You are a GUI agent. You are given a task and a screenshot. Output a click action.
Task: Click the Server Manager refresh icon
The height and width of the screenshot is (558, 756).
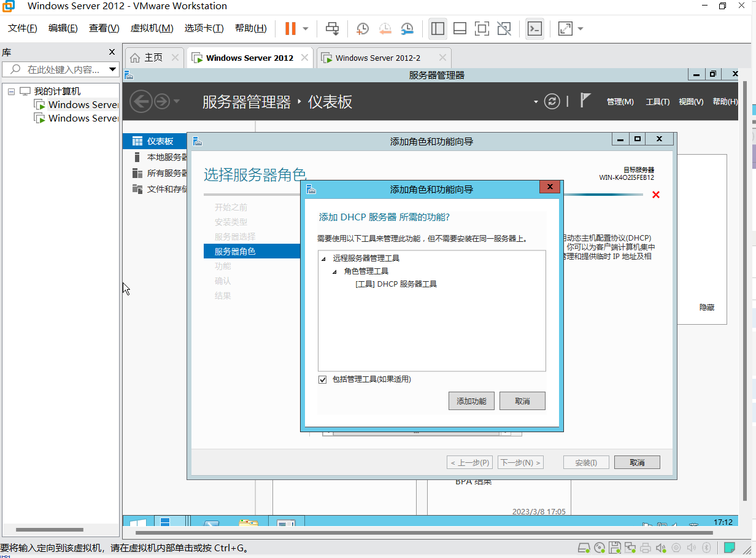point(552,101)
